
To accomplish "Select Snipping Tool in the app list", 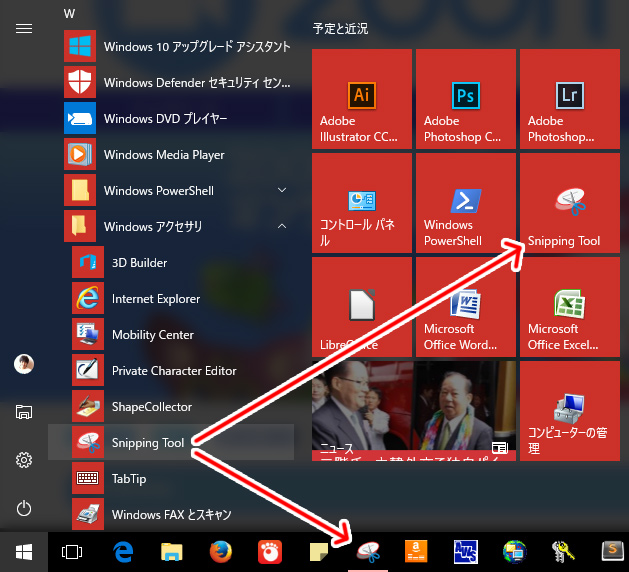I will (148, 443).
